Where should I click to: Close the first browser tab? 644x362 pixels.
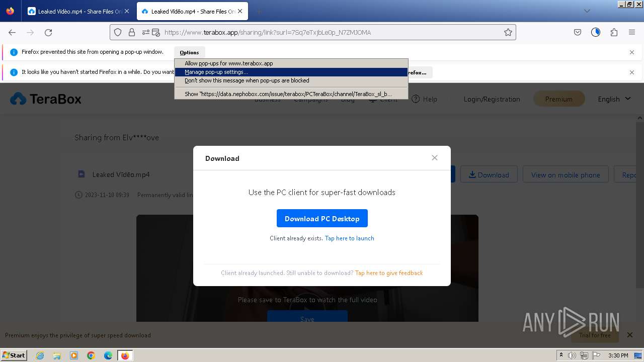pyautogui.click(x=127, y=11)
